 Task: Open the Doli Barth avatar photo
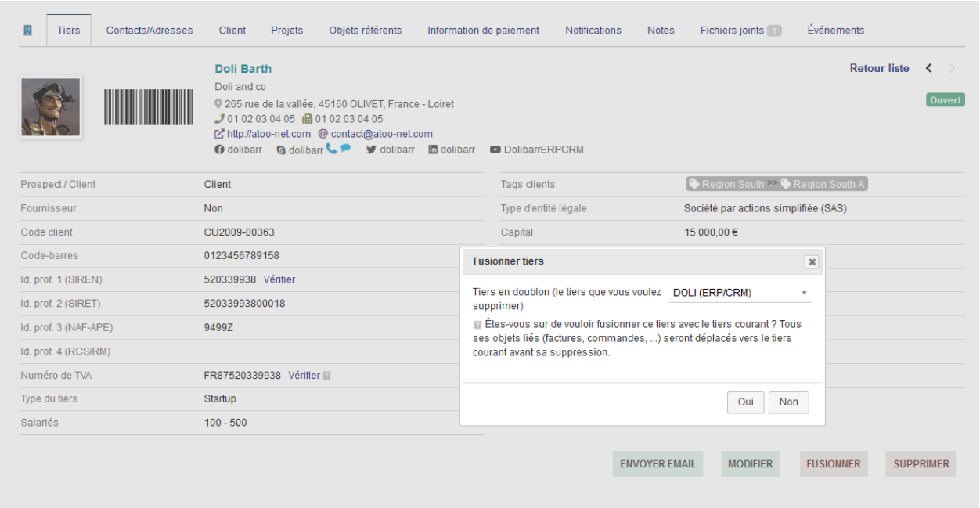click(x=51, y=106)
